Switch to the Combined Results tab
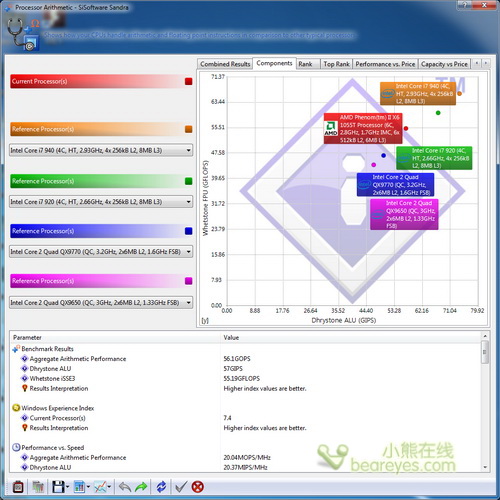The height and width of the screenshot is (500, 500). [x=225, y=64]
